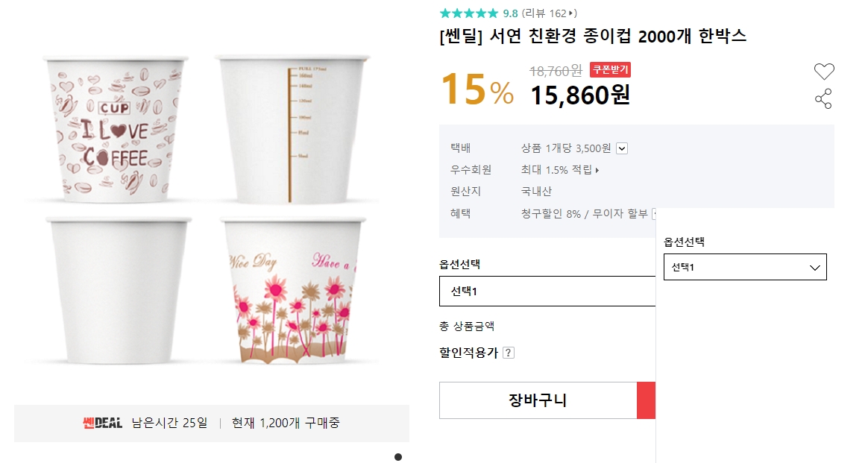Open sharing options via the share icon
Screen dimensions: 868x463
coord(823,98)
